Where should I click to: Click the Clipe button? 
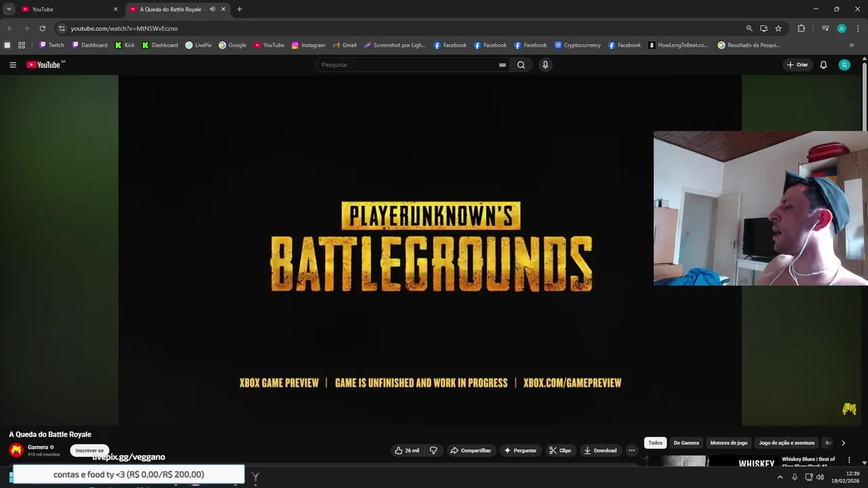tap(560, 451)
